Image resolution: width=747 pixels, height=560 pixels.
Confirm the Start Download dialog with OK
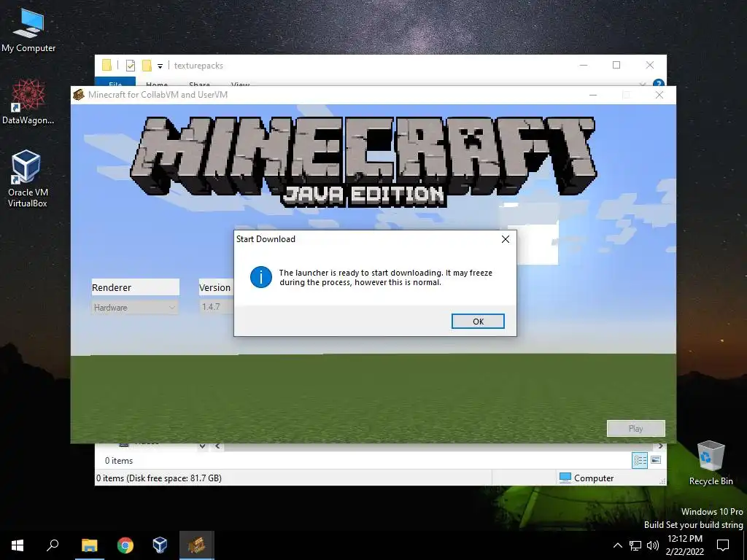[x=478, y=322]
